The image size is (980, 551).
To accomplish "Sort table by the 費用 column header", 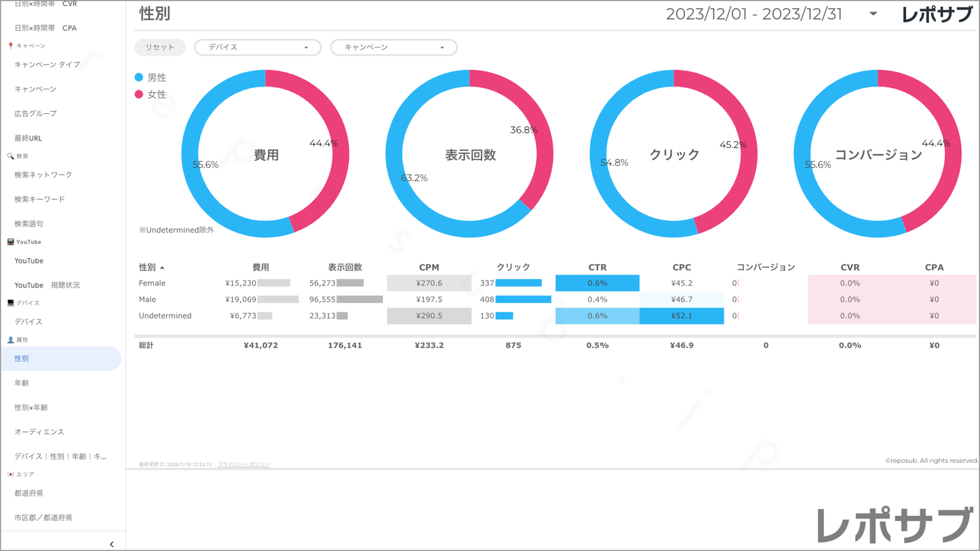I will coord(260,267).
